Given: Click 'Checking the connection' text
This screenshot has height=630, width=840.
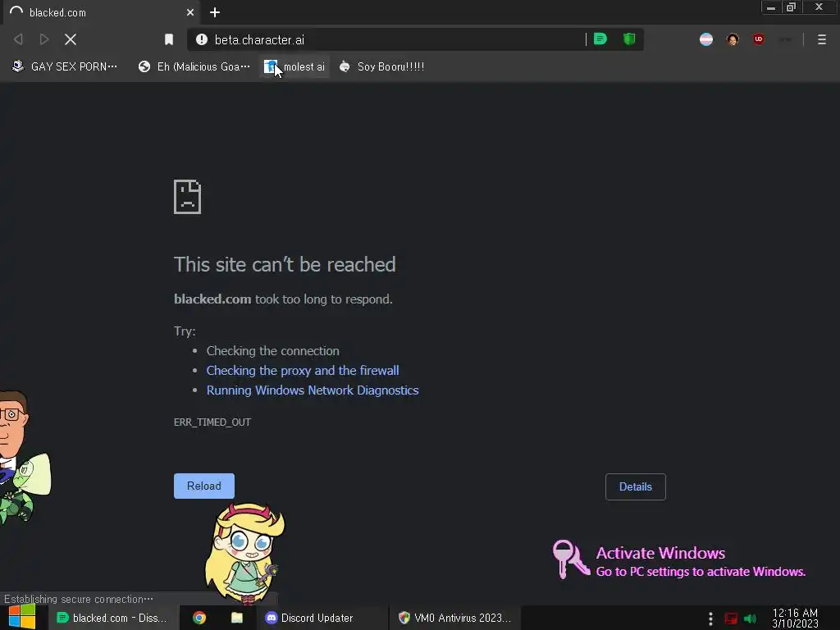Looking at the screenshot, I should 272,351.
